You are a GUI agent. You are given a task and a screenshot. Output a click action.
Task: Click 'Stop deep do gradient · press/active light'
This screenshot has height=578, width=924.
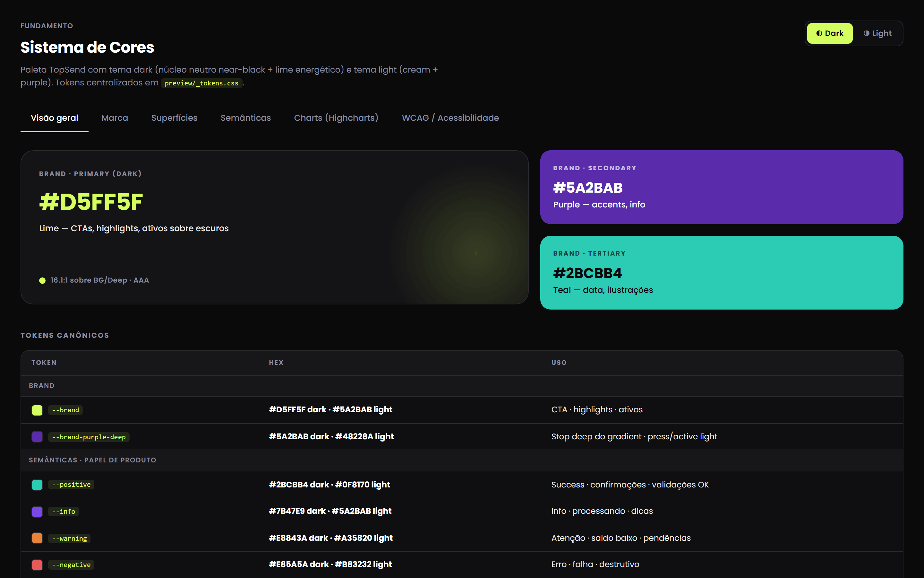click(634, 437)
